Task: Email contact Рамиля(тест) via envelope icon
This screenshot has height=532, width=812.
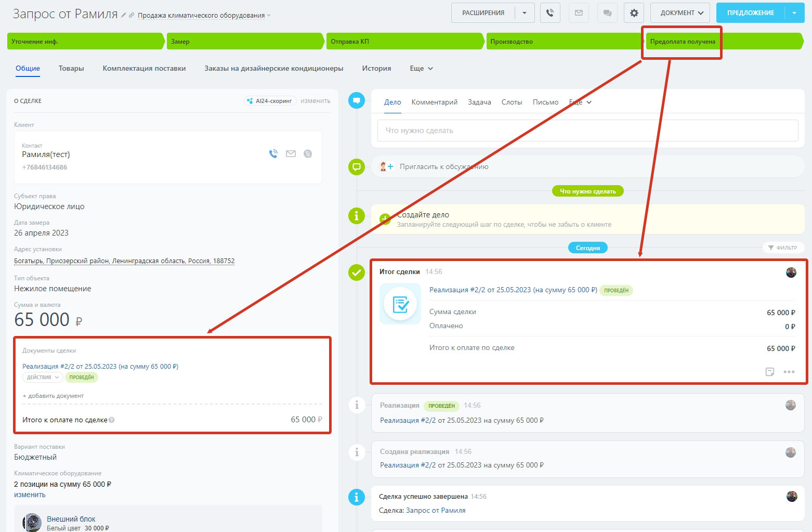Action: coord(291,153)
